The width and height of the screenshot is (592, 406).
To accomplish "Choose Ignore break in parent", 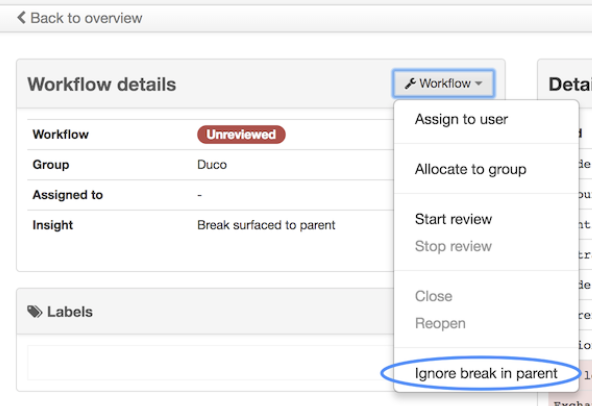I will tap(486, 374).
